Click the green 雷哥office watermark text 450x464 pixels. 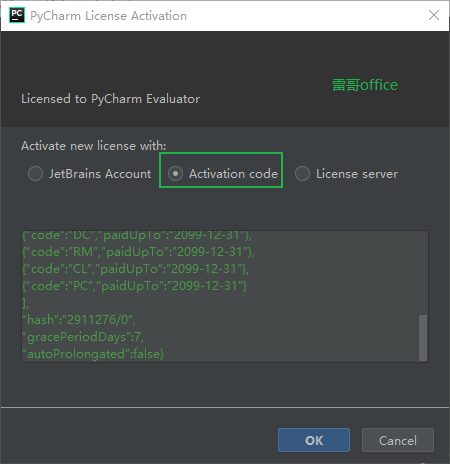pyautogui.click(x=365, y=85)
